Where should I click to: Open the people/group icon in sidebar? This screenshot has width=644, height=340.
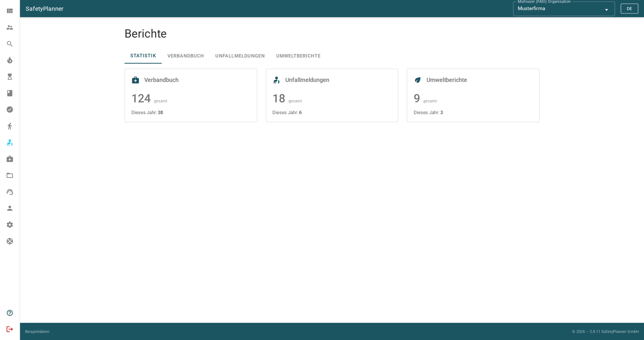[9, 27]
